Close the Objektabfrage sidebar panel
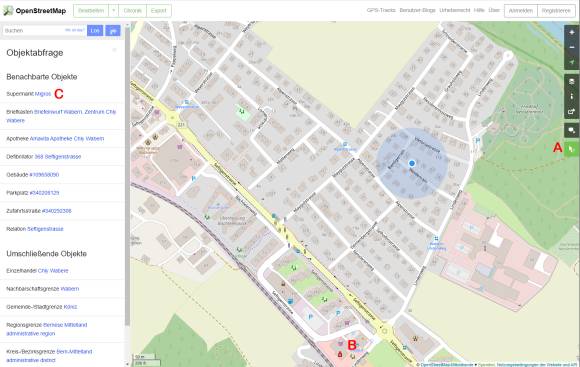 pyautogui.click(x=114, y=50)
